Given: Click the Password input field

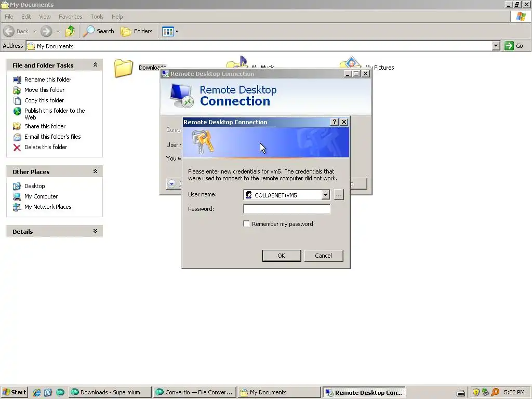Looking at the screenshot, I should pyautogui.click(x=287, y=209).
